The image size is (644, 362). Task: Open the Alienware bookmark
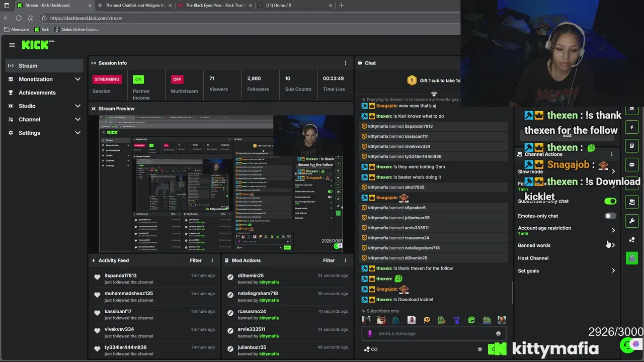17,30
